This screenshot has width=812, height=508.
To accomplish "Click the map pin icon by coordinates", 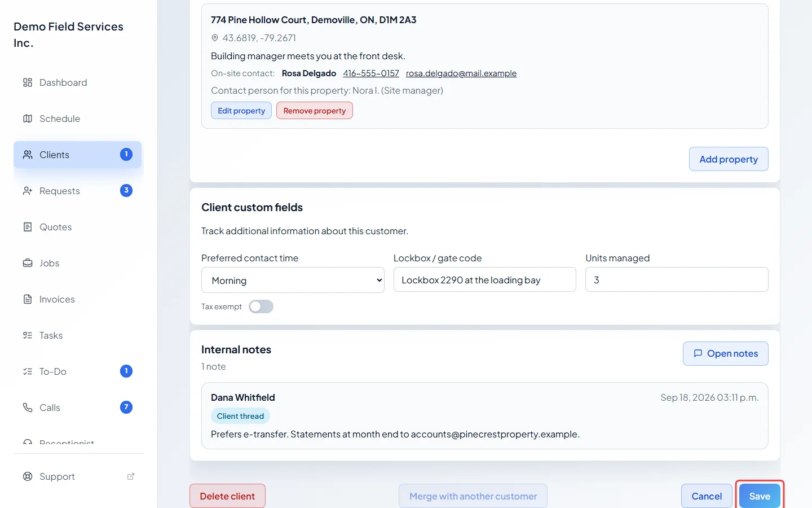I will [x=215, y=38].
